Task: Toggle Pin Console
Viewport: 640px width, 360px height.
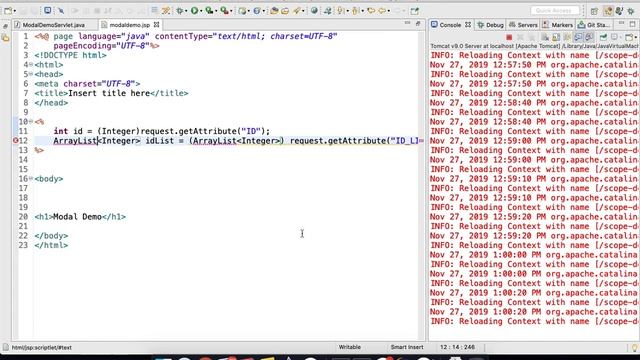Action: tap(603, 37)
